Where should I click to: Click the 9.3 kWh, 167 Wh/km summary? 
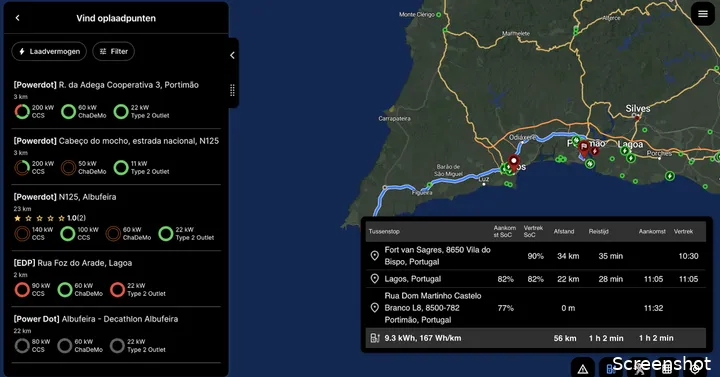pos(422,338)
